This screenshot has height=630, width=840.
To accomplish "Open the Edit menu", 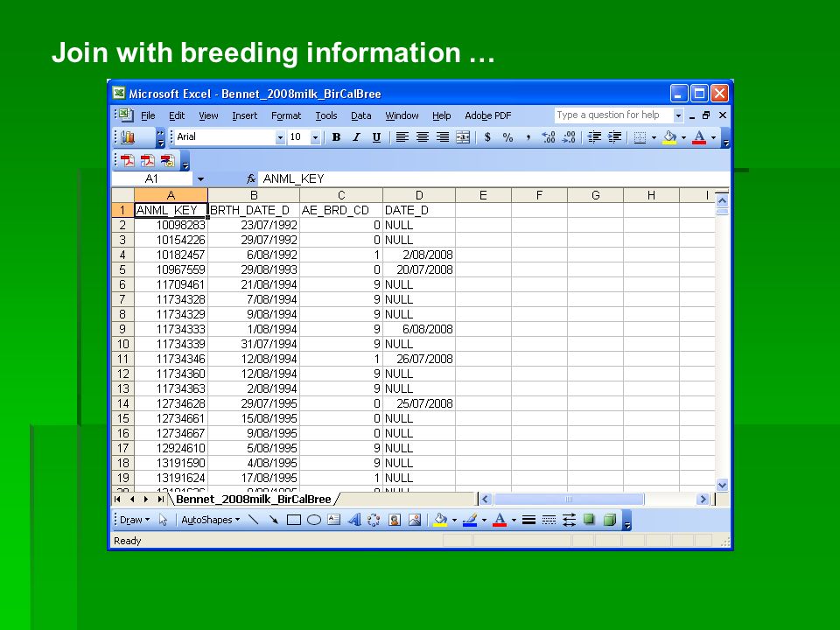I will click(177, 115).
